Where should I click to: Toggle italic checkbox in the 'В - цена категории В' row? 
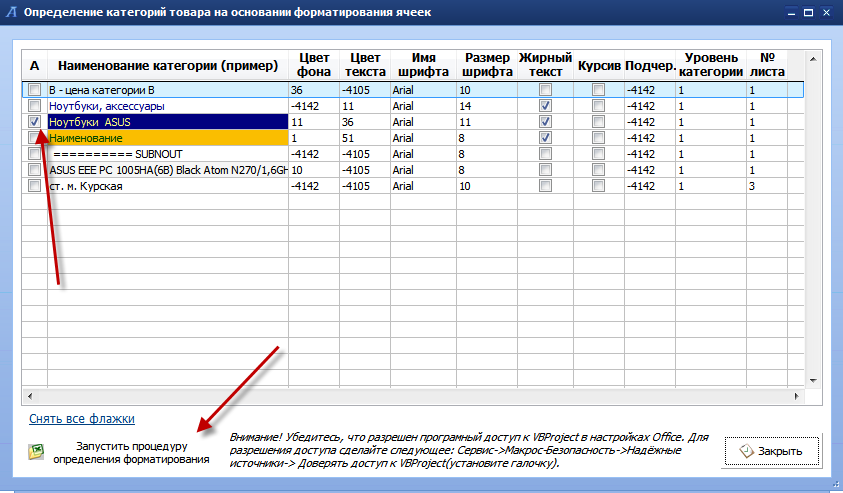tap(598, 90)
